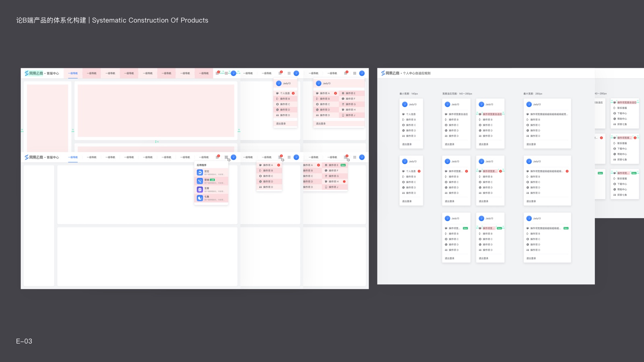Launch the 营销 app icon in 应用程序 list
The image size is (644, 362).
tap(200, 181)
